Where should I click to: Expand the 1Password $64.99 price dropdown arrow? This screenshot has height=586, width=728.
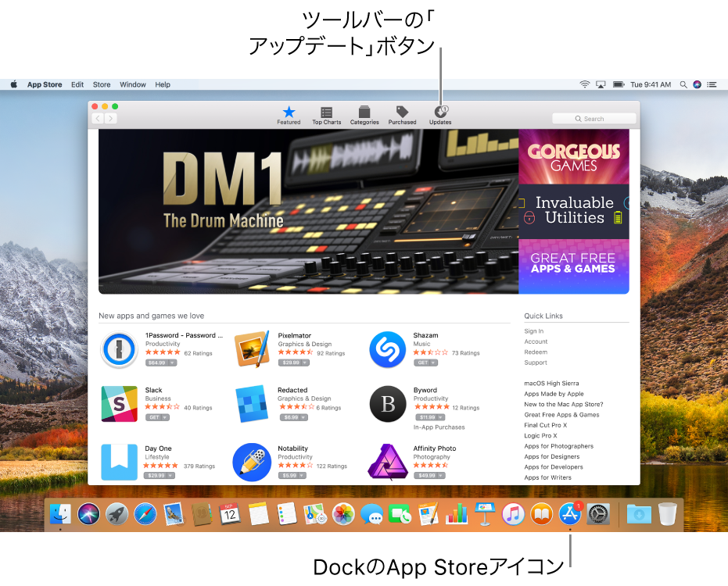(x=172, y=363)
